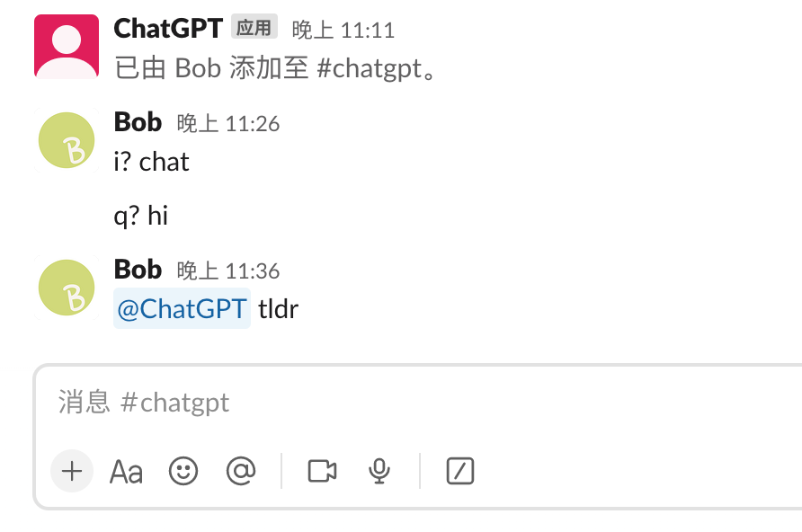Click Bob's username above his message
Viewport: 802px width, 532px height.
(138, 122)
